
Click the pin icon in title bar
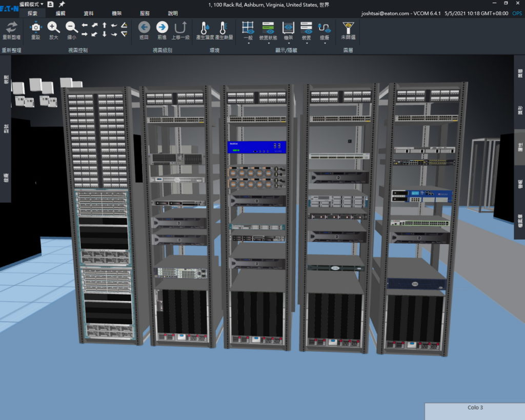(x=62, y=4)
